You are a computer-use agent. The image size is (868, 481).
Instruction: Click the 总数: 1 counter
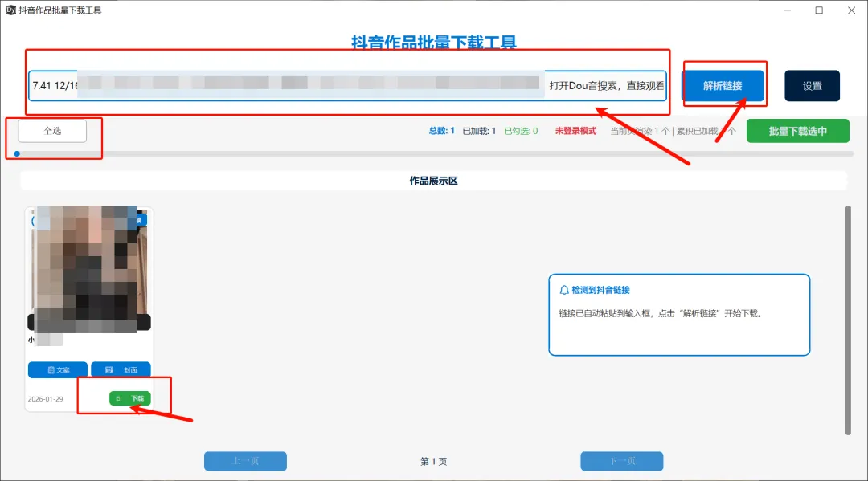click(441, 131)
